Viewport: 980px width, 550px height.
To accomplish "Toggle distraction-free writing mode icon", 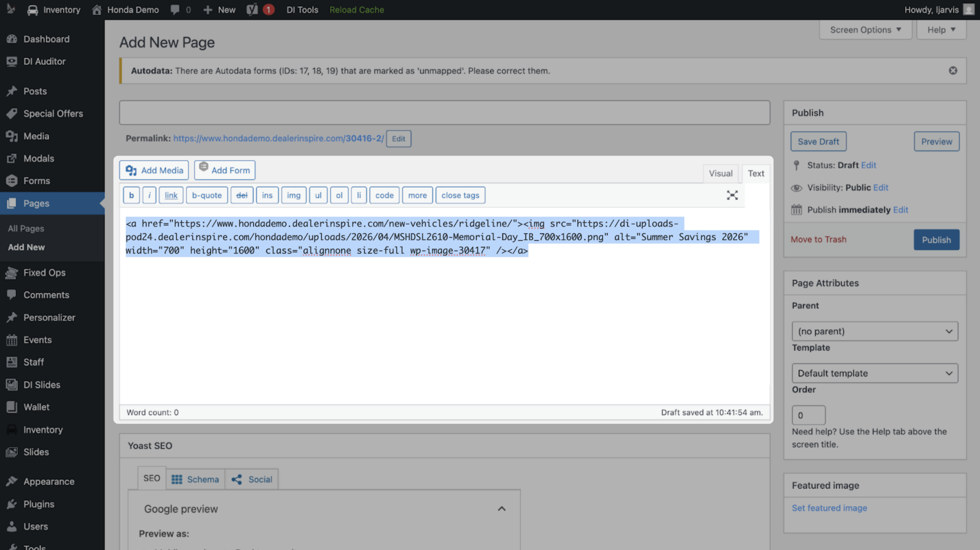I will pos(732,195).
